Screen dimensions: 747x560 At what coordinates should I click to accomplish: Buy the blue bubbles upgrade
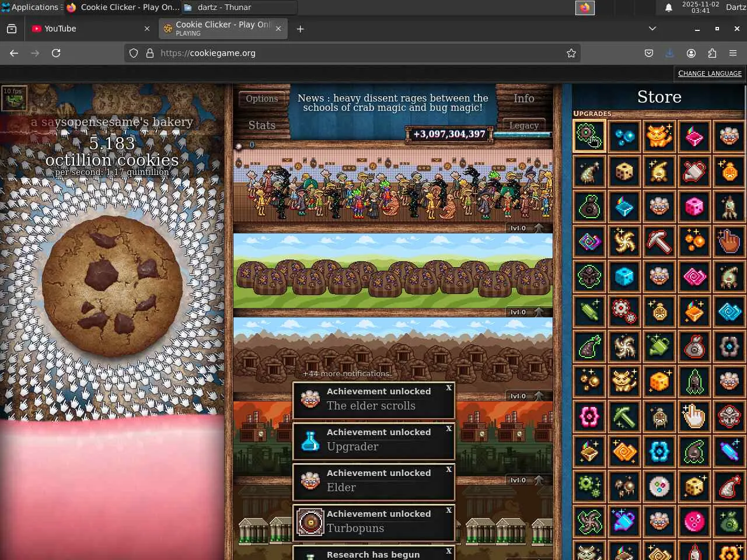[624, 136]
